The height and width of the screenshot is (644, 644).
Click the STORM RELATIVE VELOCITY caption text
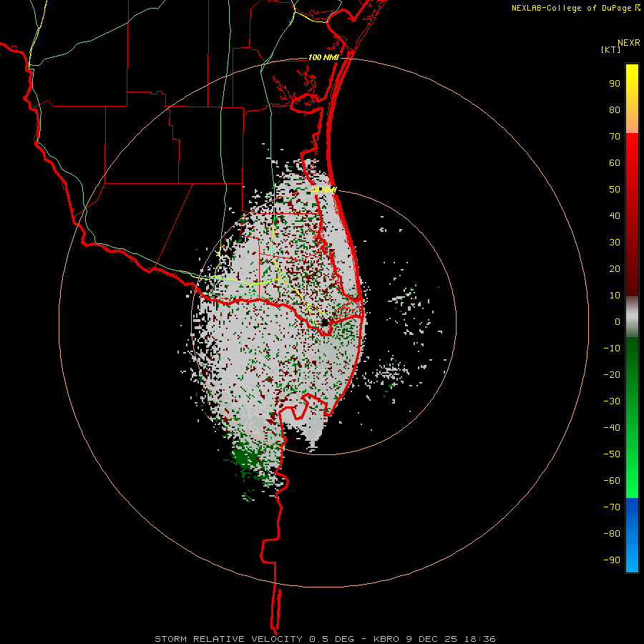(x=228, y=639)
